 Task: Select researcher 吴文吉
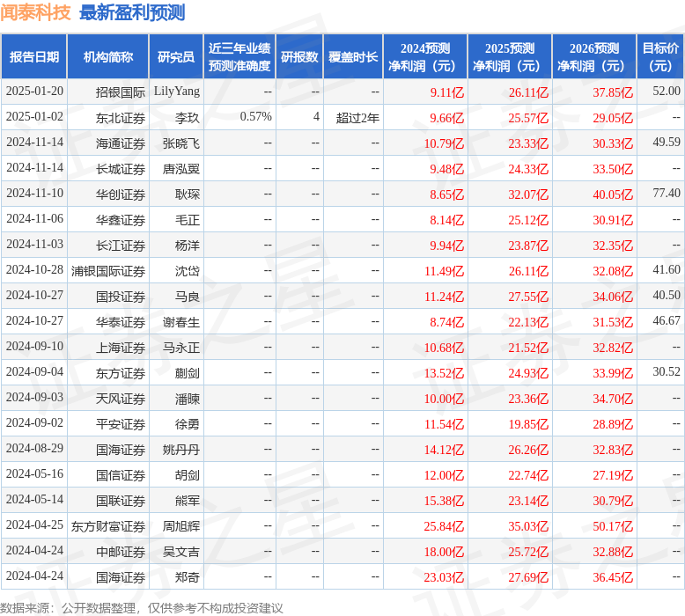click(x=180, y=552)
